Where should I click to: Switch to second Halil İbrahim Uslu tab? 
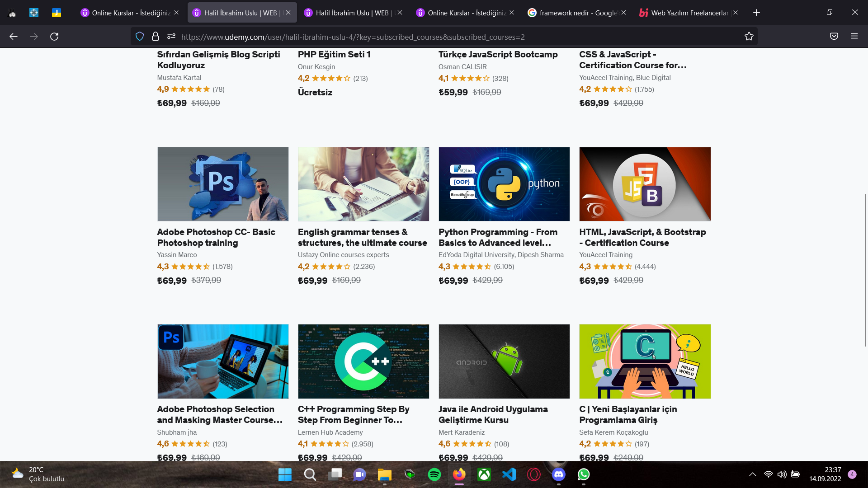354,13
